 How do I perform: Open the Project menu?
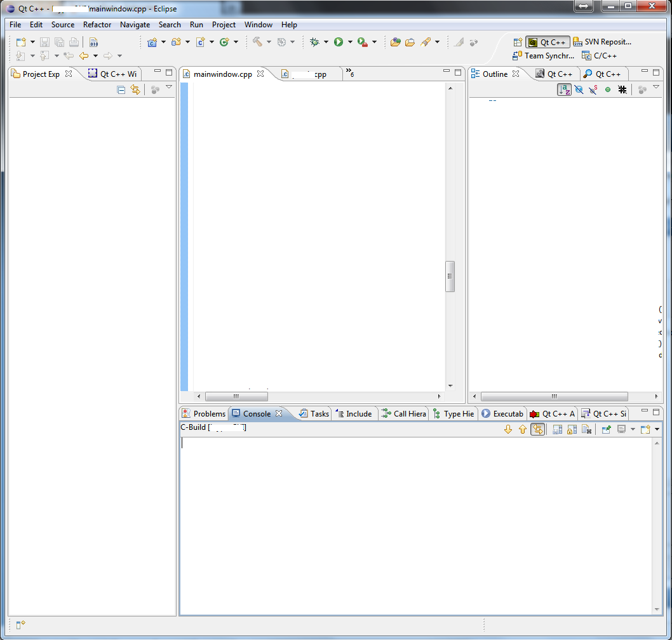pyautogui.click(x=224, y=24)
